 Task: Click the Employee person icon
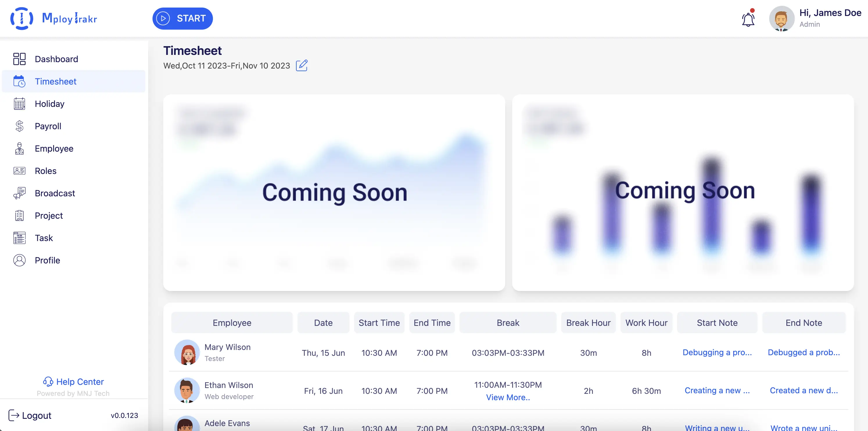(x=19, y=148)
